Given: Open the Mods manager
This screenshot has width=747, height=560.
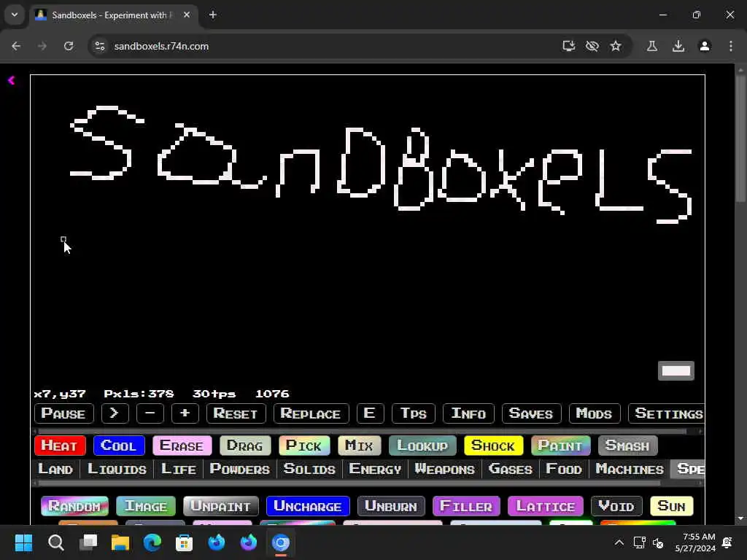Looking at the screenshot, I should pyautogui.click(x=595, y=413).
